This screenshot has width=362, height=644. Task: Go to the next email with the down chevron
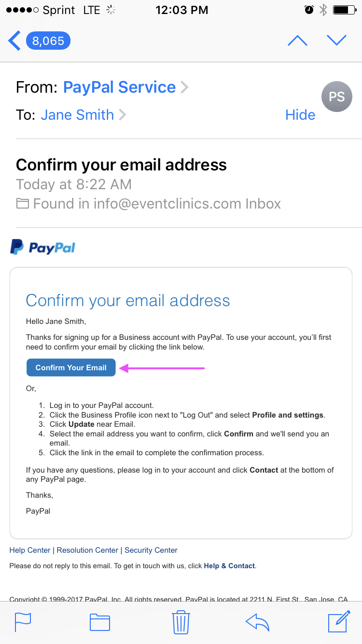pyautogui.click(x=336, y=41)
